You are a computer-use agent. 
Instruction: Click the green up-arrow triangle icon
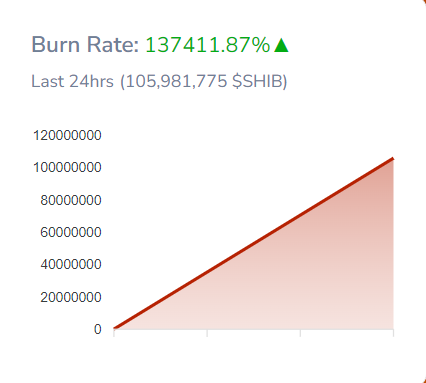(x=281, y=45)
